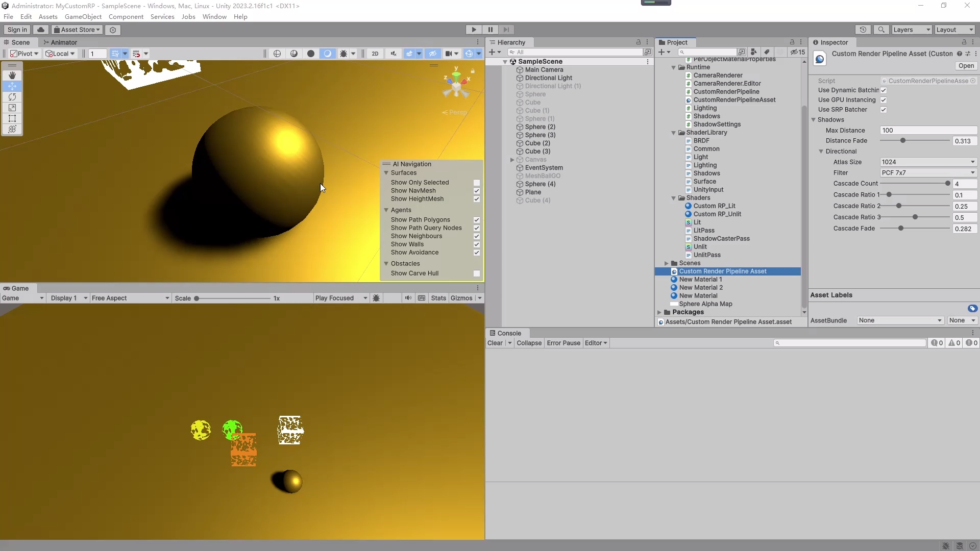
Task: Uncheck Show NavMesh option
Action: point(476,191)
